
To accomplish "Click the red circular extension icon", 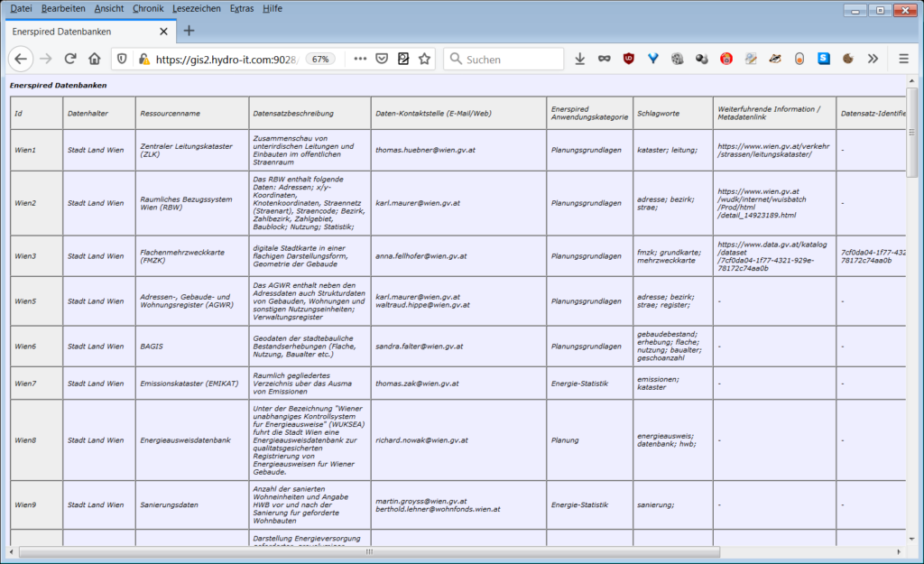I will tap(726, 59).
